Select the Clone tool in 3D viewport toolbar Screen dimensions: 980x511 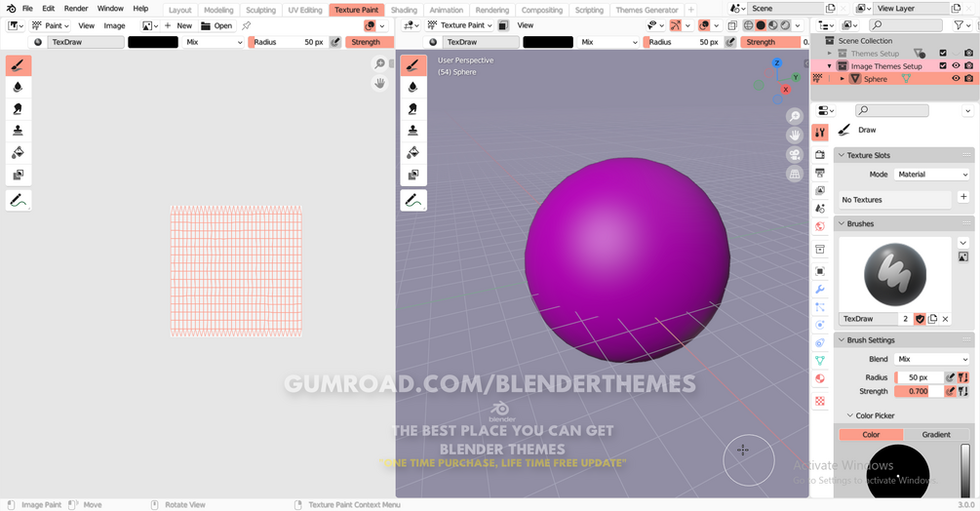pyautogui.click(x=413, y=131)
